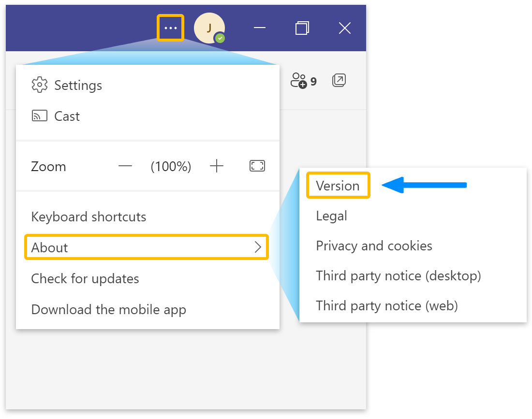This screenshot has height=419, width=532.
Task: Click the zoom in plus icon
Action: tap(216, 166)
